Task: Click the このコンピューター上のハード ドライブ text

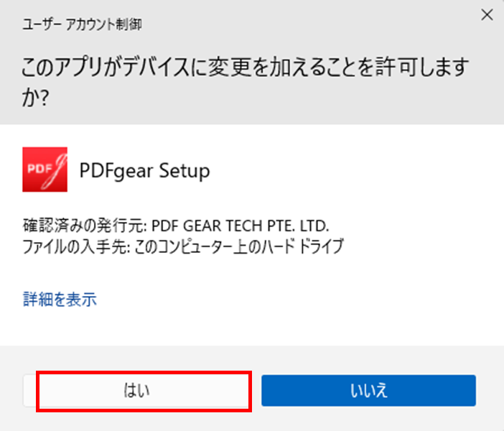Action: click(x=238, y=246)
